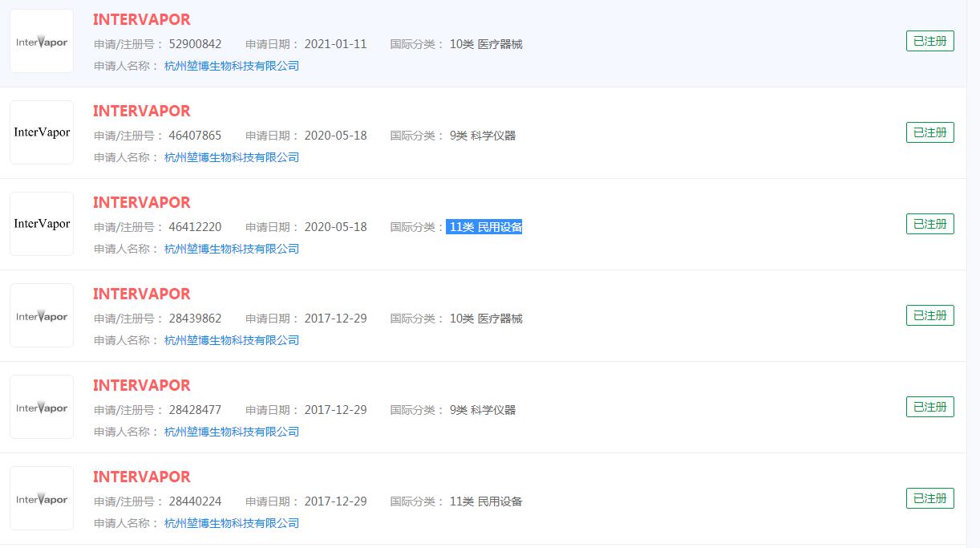The width and height of the screenshot is (980, 548).
Task: Click INTERVAPOR heading of registration 46407865
Action: pyautogui.click(x=142, y=112)
